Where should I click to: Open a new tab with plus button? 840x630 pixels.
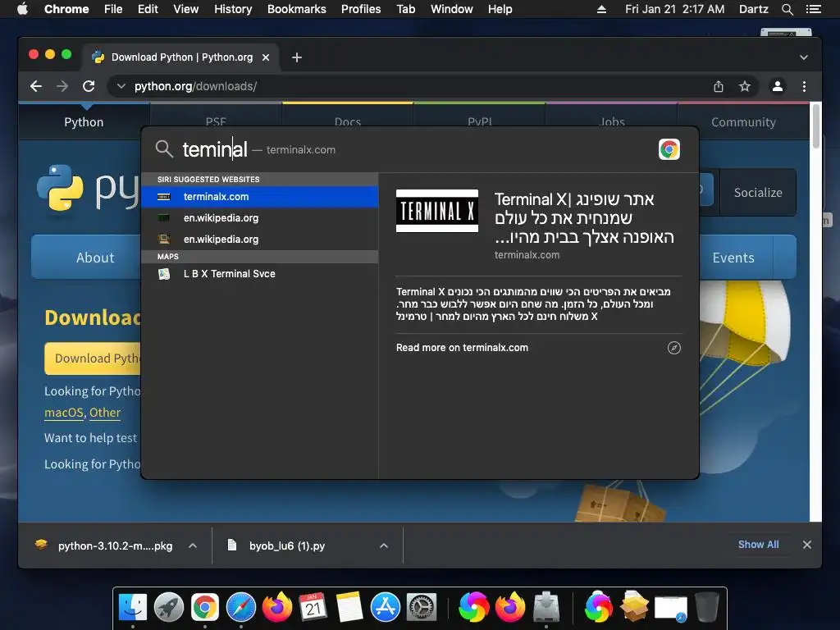[297, 57]
